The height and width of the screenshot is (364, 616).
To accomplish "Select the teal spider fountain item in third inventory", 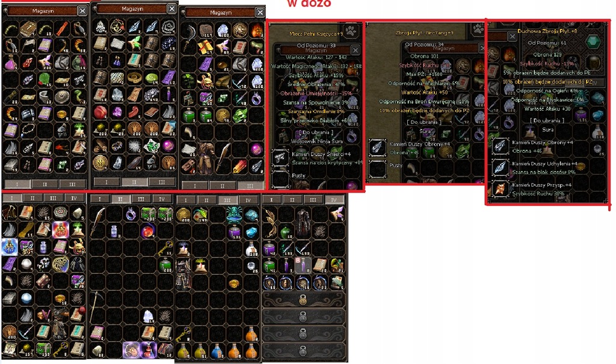I will click(234, 215).
